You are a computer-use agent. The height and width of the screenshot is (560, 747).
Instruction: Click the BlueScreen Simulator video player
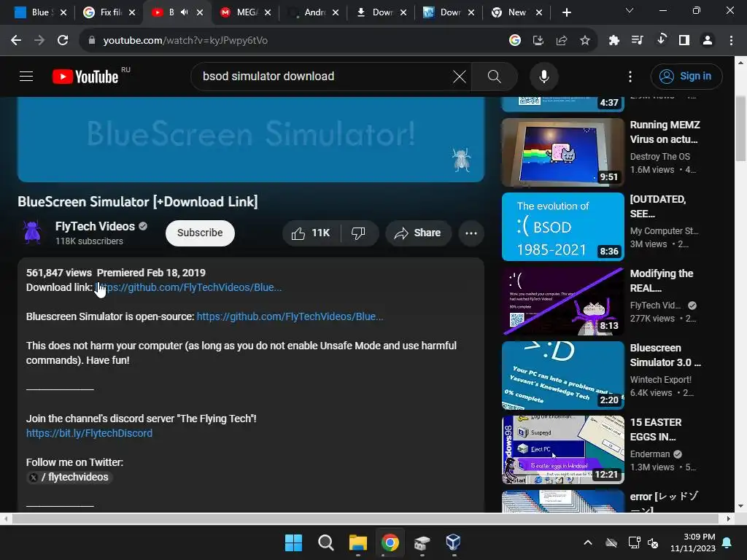coord(251,139)
